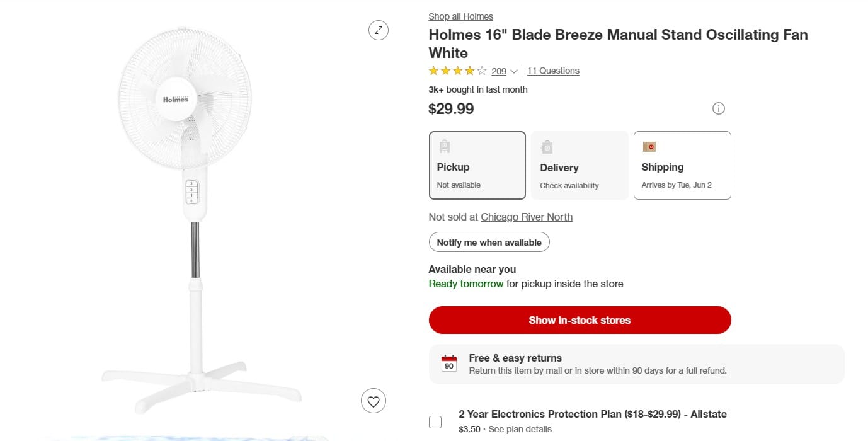Favorite the fan with the heart icon
The image size is (868, 441).
(374, 401)
